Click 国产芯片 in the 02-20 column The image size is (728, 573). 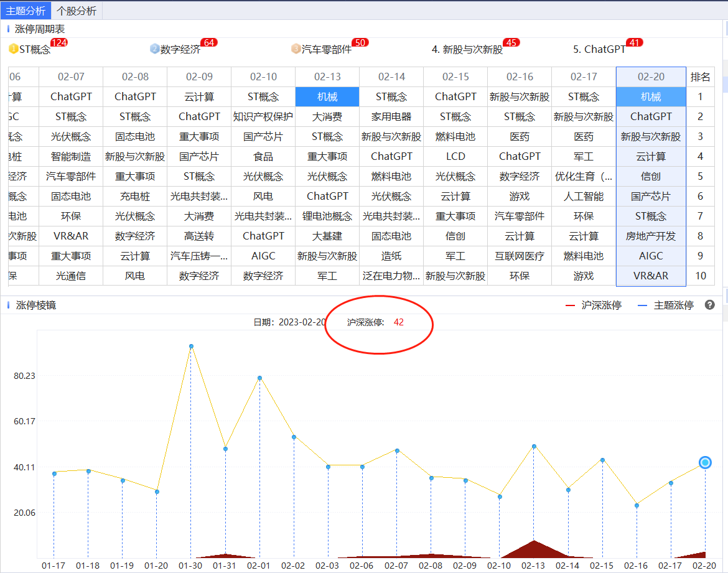coord(651,197)
